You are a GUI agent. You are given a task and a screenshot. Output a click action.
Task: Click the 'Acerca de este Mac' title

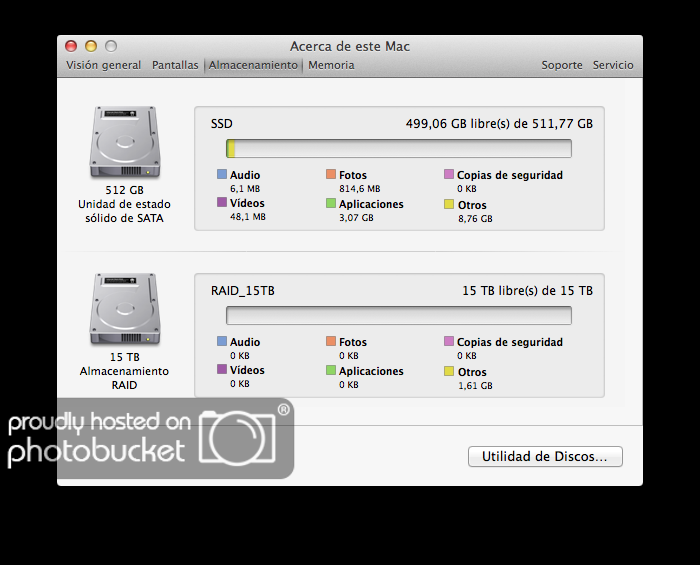[x=350, y=46]
